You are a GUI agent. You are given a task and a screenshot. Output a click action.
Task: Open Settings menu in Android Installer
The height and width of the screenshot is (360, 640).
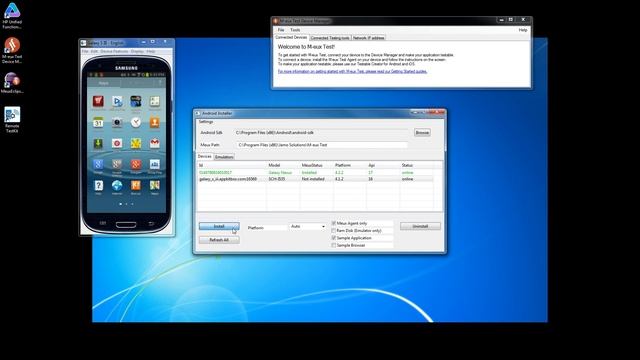tap(206, 122)
